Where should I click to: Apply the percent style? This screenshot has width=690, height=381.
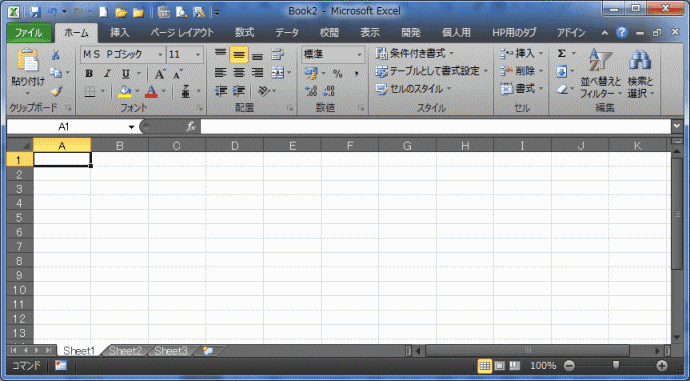click(338, 73)
